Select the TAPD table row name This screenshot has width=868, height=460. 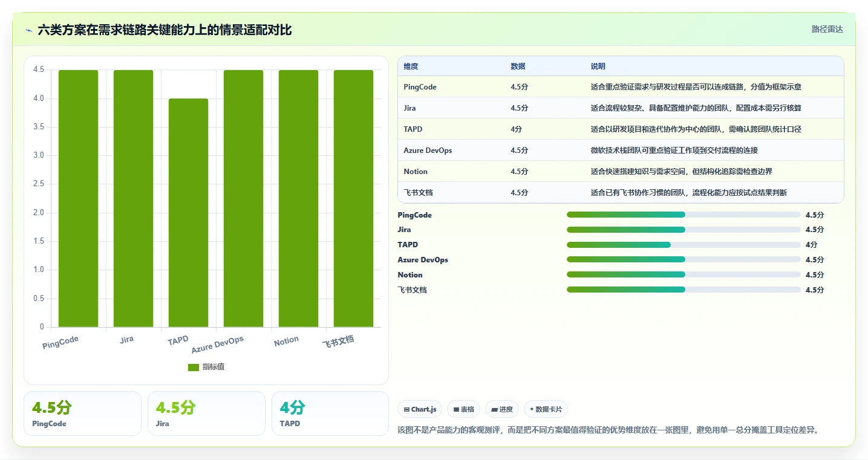tap(413, 129)
